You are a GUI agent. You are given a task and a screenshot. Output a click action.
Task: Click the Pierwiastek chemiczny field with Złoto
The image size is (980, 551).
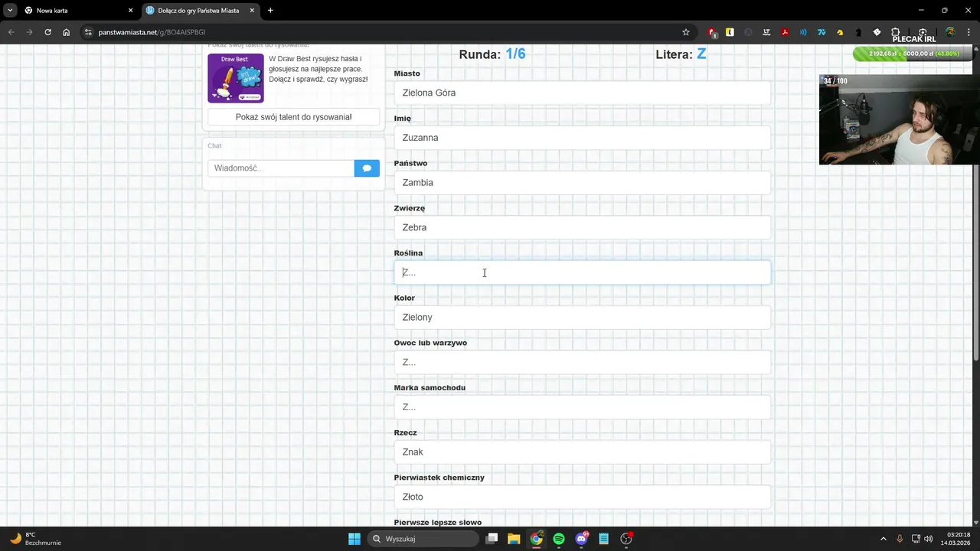click(582, 497)
